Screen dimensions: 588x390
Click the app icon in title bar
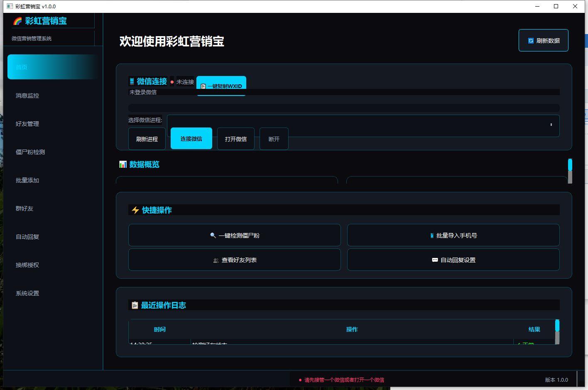point(10,6)
